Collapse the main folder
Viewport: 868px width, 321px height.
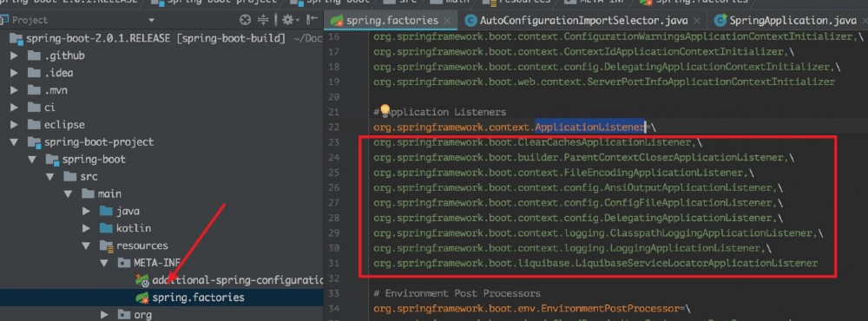coord(68,193)
